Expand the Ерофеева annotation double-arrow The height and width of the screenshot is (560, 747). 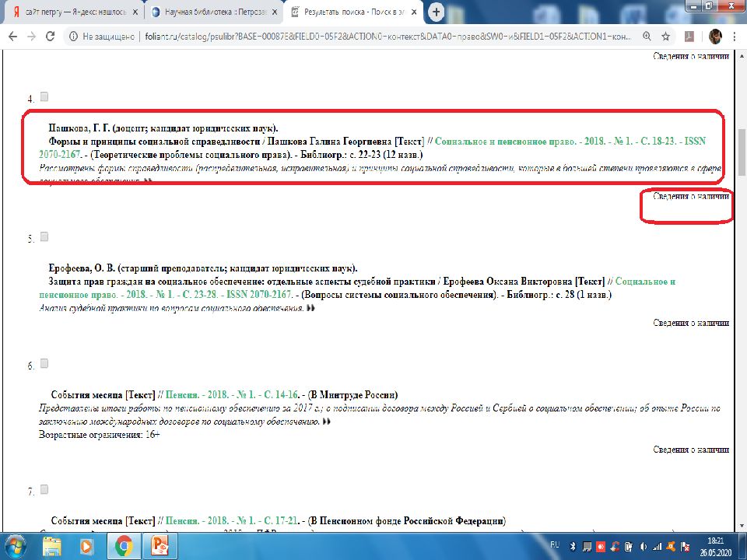[x=311, y=309]
